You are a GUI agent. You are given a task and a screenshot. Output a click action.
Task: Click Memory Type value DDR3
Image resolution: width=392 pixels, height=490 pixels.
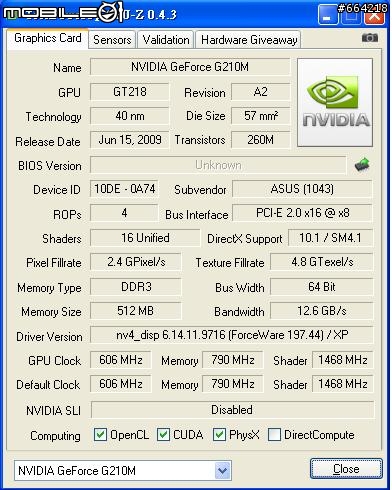click(x=136, y=287)
